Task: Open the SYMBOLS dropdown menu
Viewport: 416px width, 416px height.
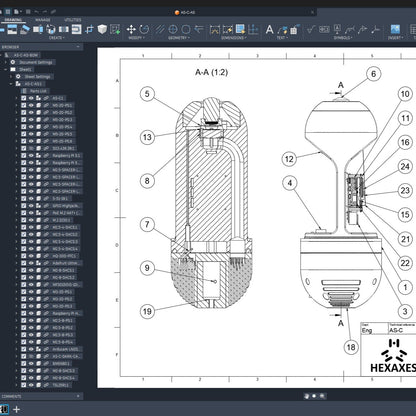Action: pyautogui.click(x=343, y=38)
